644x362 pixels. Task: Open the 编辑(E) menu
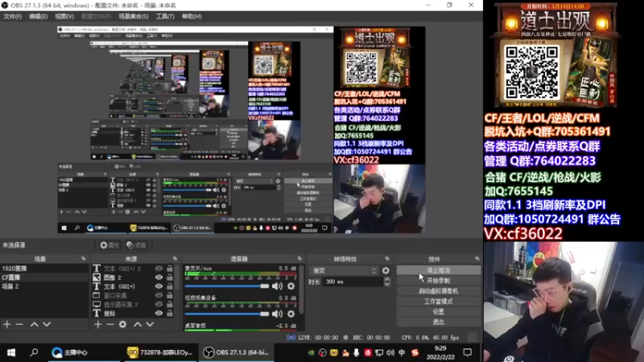pos(38,16)
